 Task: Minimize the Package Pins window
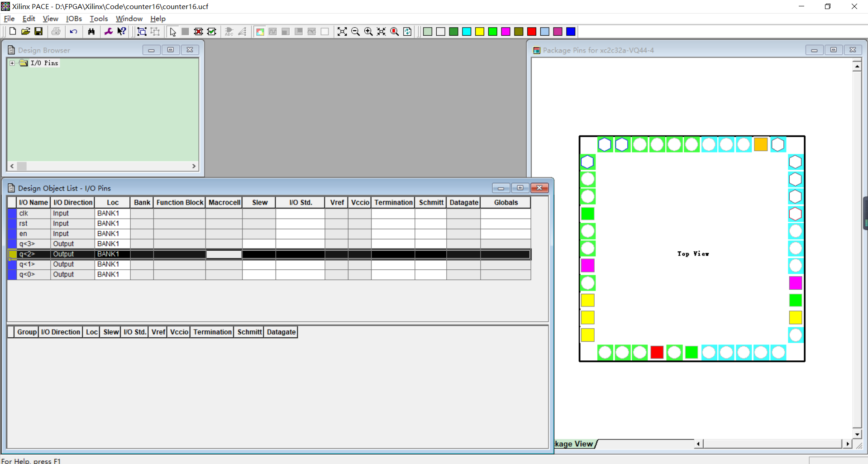(x=814, y=50)
